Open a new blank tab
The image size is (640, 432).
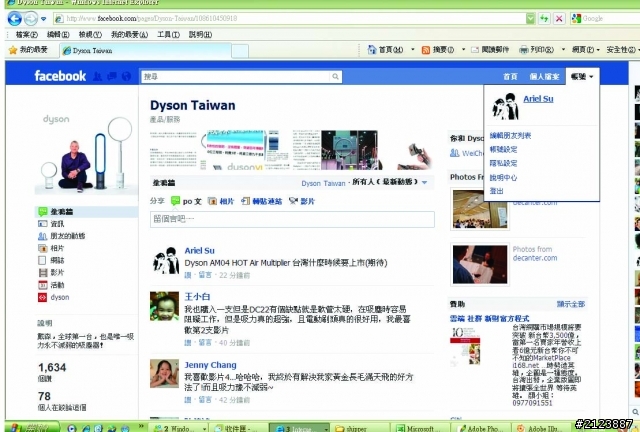point(240,51)
